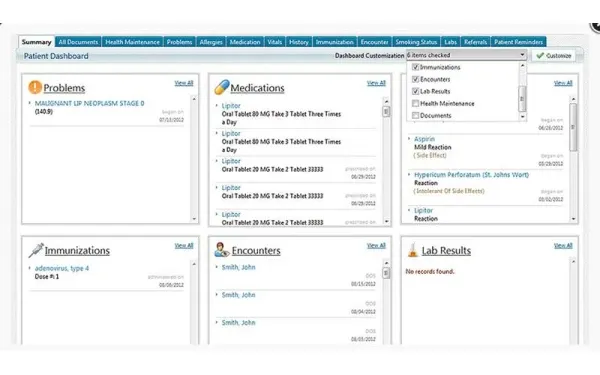Open the Lab Results heading link
Image resolution: width=600 pixels, height=375 pixels.
pyautogui.click(x=446, y=251)
